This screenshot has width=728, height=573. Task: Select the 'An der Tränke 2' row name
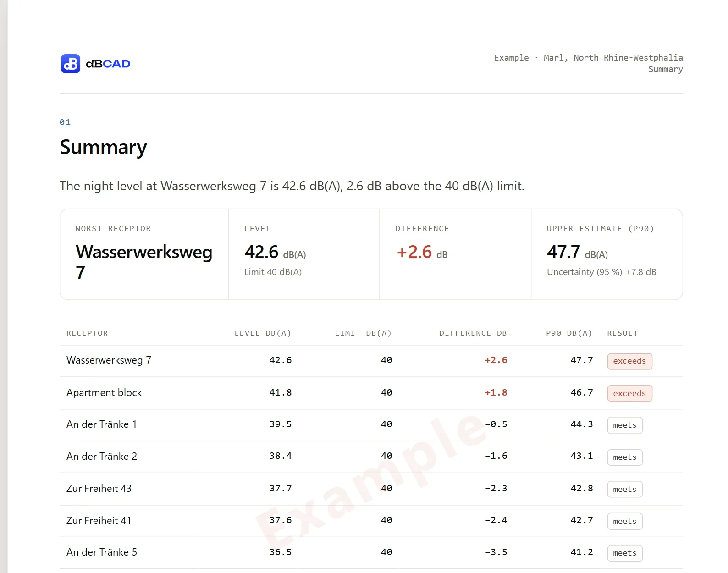point(102,457)
